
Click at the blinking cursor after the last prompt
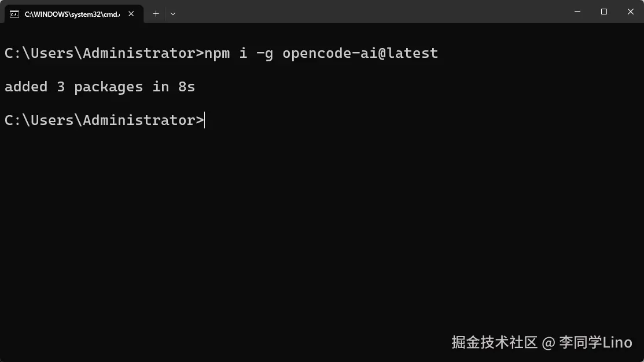(x=204, y=120)
